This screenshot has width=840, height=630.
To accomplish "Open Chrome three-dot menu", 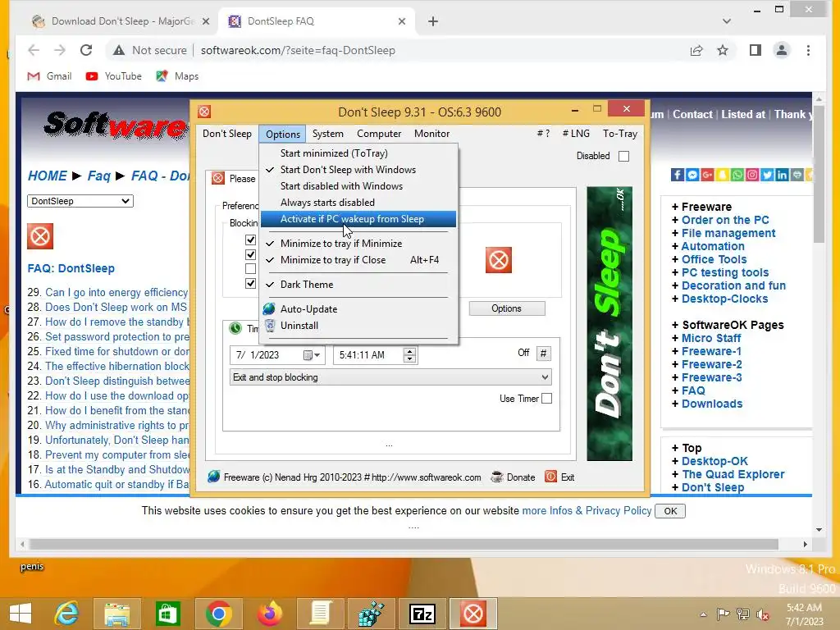I will (808, 50).
